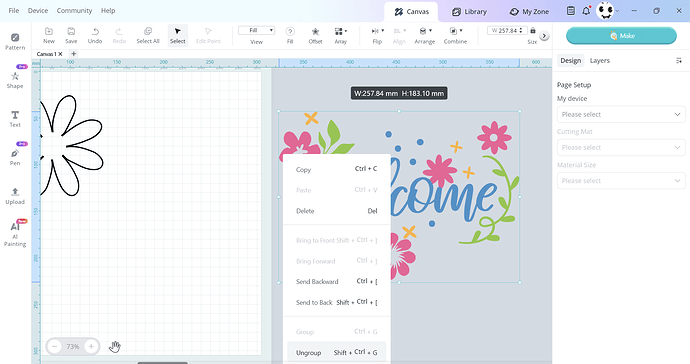Open the Fill view dropdown
The width and height of the screenshot is (690, 364).
[x=257, y=30]
